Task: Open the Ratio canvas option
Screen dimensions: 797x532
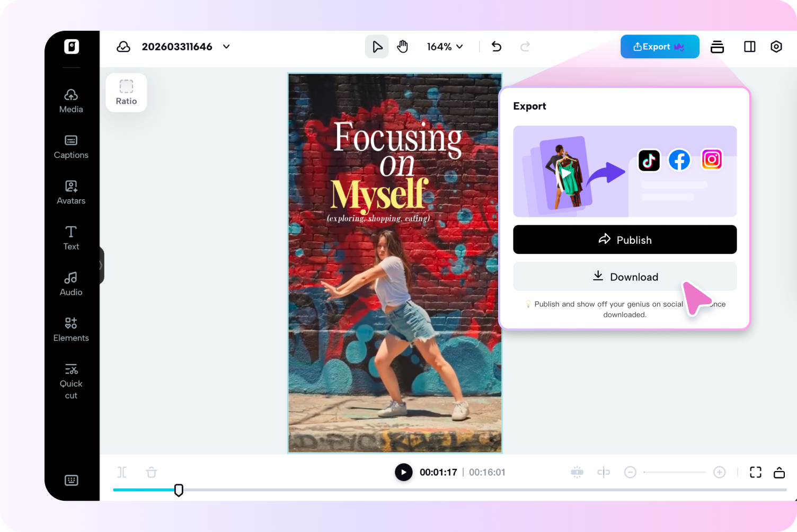Action: point(126,93)
